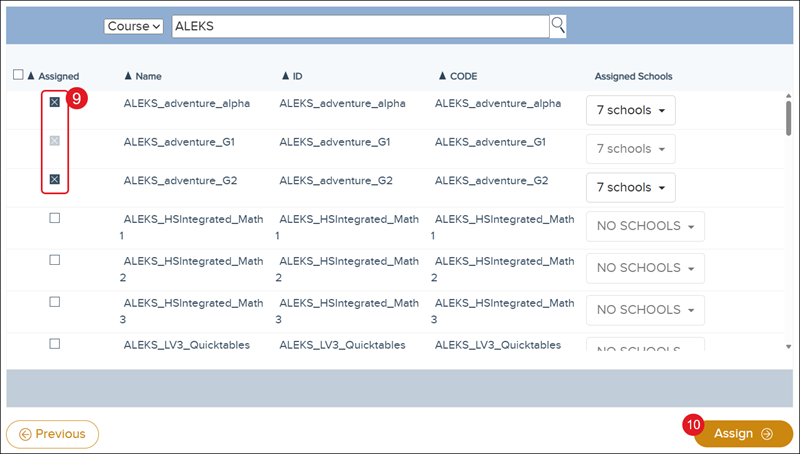Sort by CODE column arrow
The height and width of the screenshot is (455, 800).
tap(441, 76)
